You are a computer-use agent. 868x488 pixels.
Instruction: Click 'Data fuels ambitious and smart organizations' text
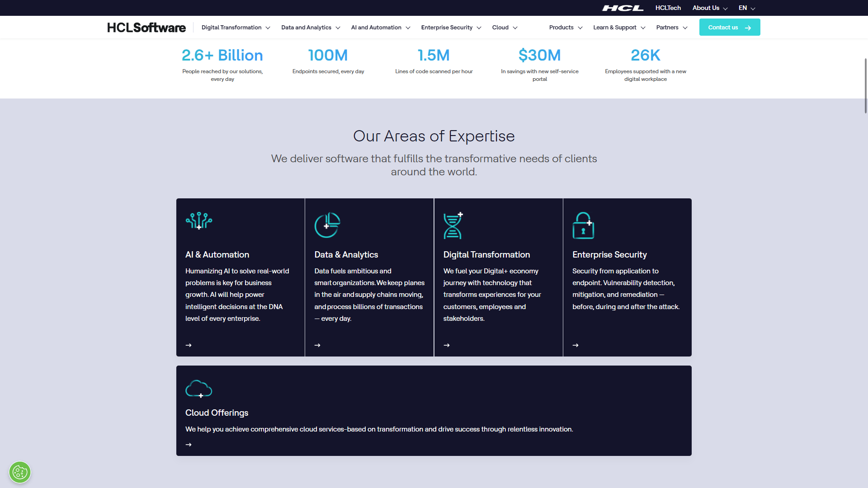369,295
